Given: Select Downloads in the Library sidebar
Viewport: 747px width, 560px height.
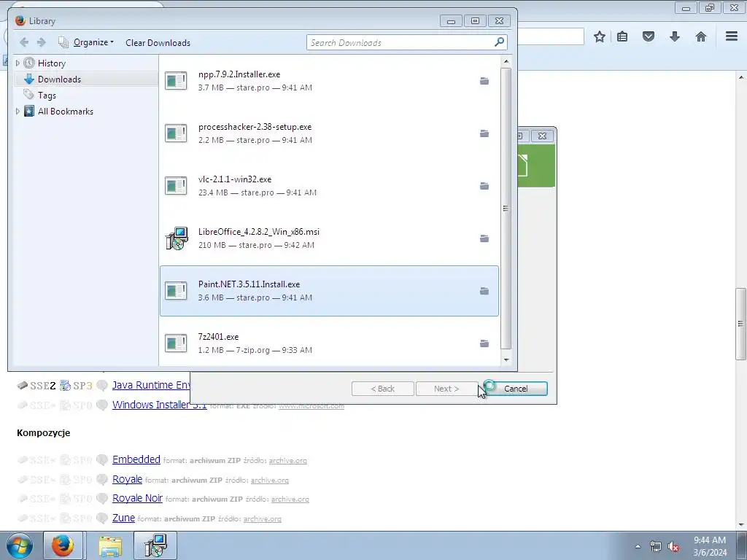Looking at the screenshot, I should point(59,79).
